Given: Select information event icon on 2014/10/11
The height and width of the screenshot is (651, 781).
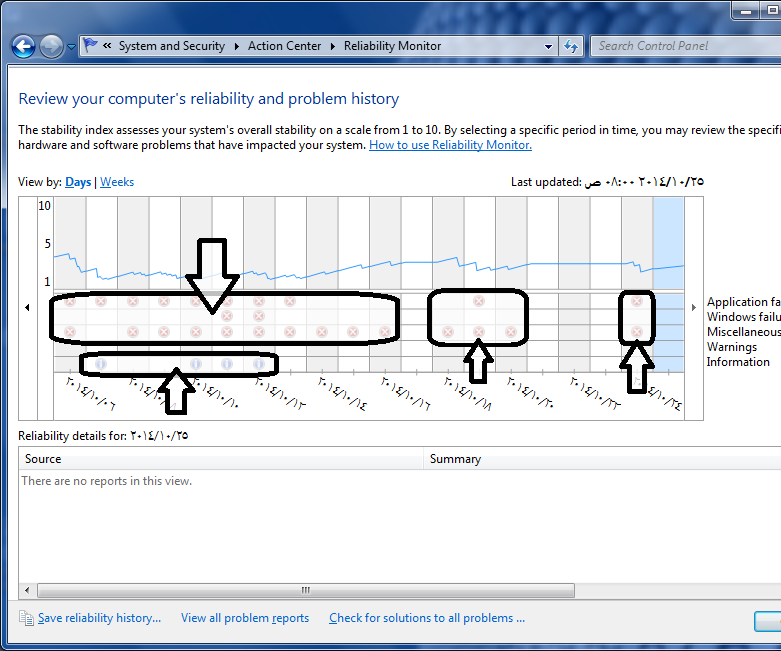Looking at the screenshot, I should click(x=227, y=364).
